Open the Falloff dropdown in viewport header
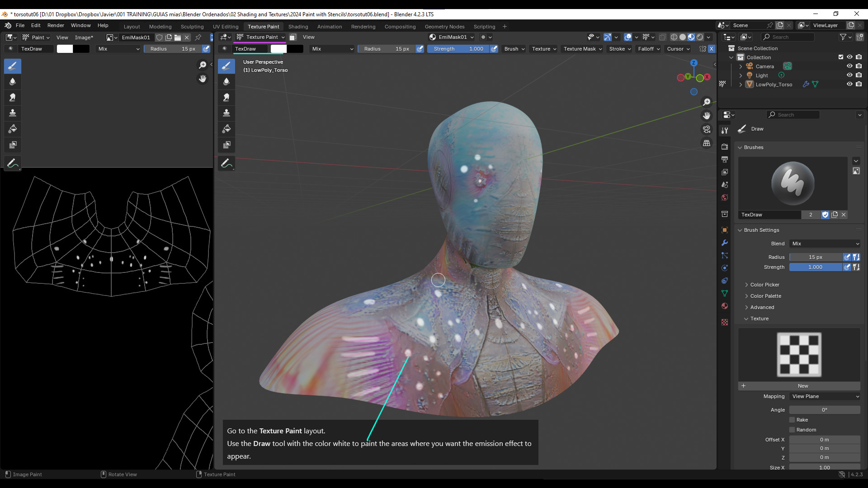The height and width of the screenshot is (488, 868). pos(649,49)
